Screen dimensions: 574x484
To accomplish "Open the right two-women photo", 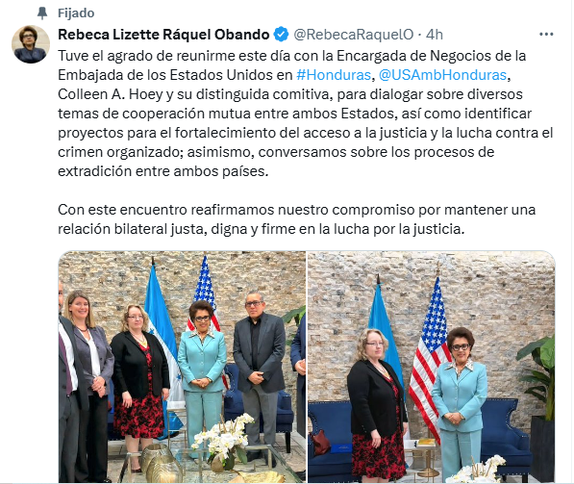I will (432, 367).
